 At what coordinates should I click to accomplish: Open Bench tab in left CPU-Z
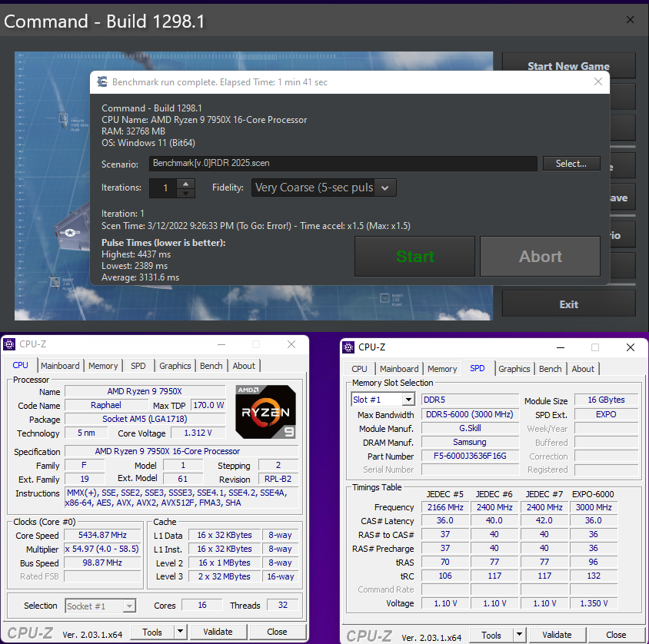211,366
